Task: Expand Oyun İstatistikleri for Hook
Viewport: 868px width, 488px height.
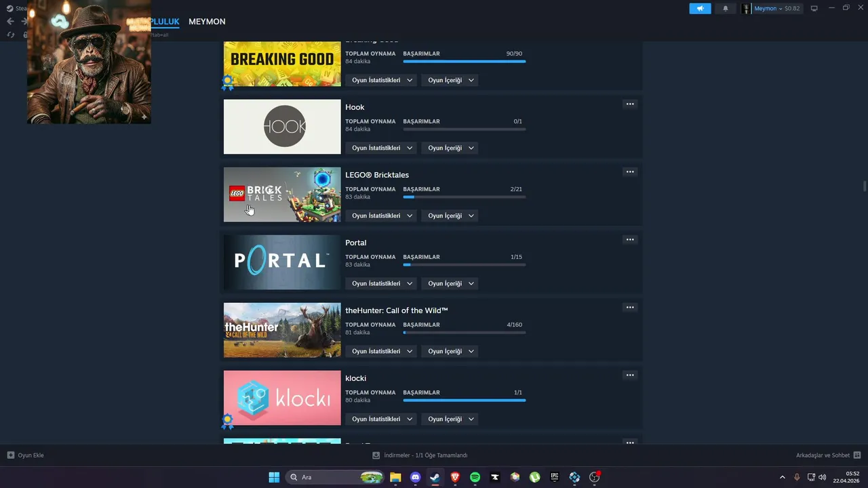Action: tap(381, 148)
